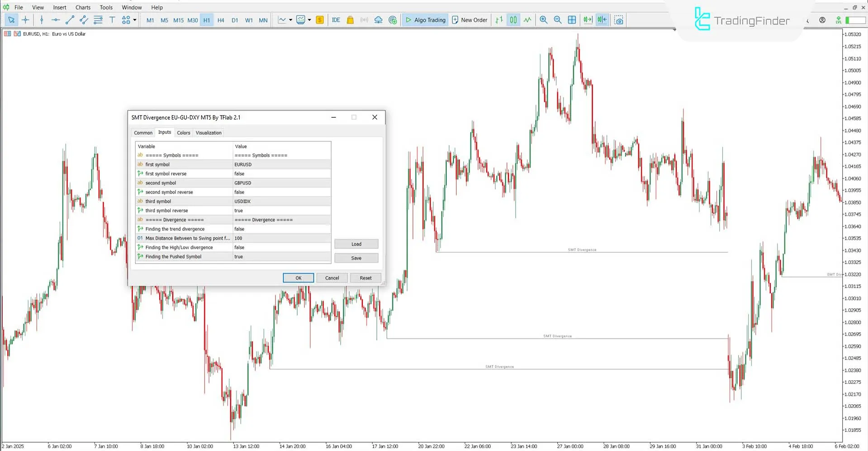Capture a chart screenshot with the camera tool

[619, 20]
